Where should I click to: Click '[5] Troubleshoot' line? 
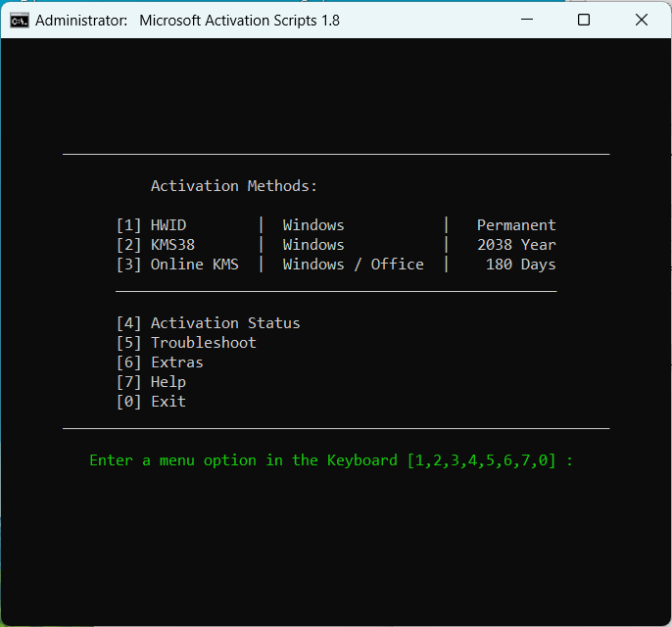coord(186,343)
